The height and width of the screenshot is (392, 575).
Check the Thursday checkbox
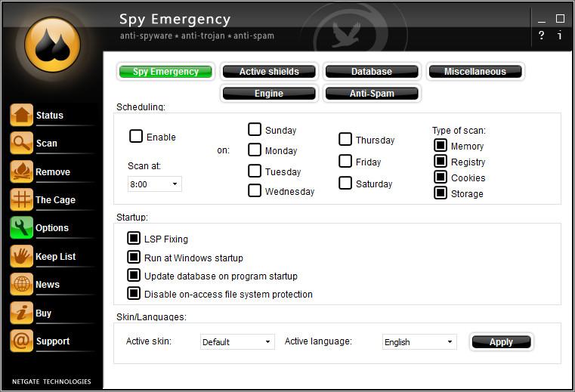pos(345,139)
